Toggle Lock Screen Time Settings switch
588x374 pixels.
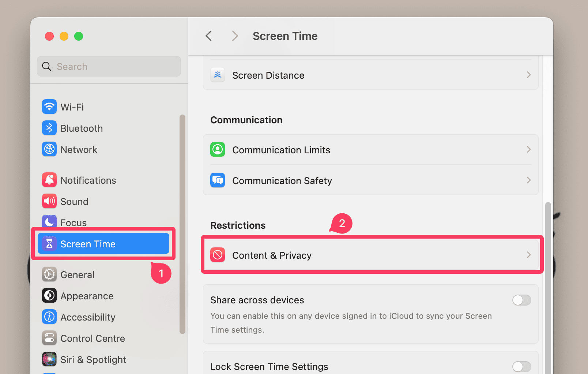[521, 366]
